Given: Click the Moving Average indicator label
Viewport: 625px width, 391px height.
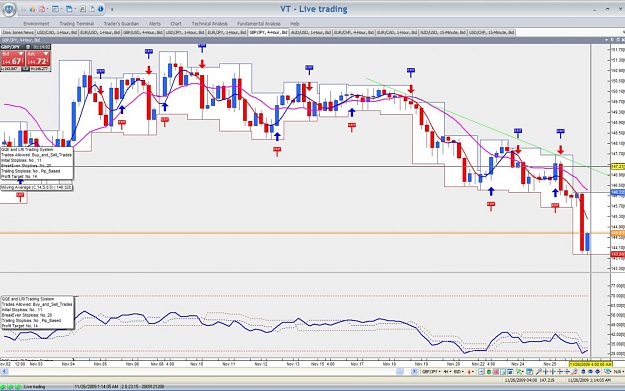Looking at the screenshot, I should (x=36, y=187).
